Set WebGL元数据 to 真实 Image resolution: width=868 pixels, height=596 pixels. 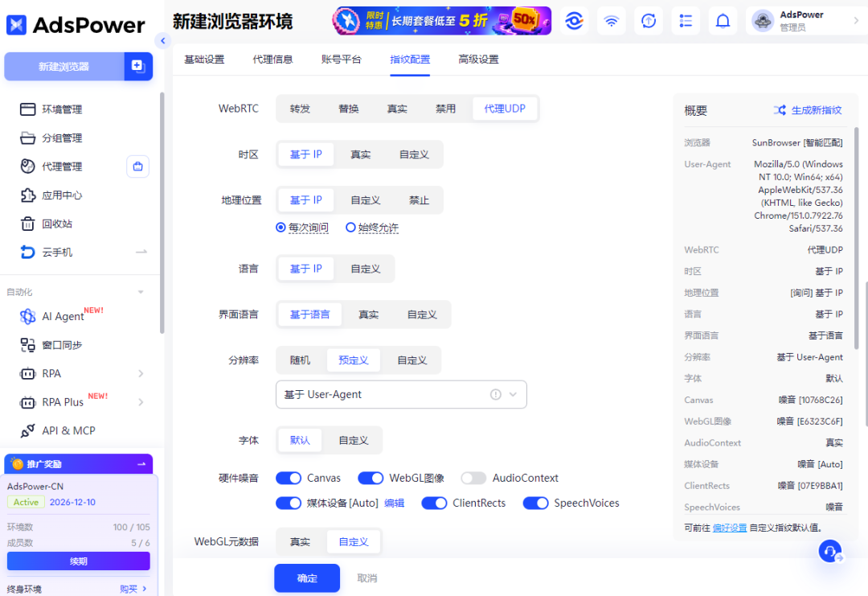(300, 542)
